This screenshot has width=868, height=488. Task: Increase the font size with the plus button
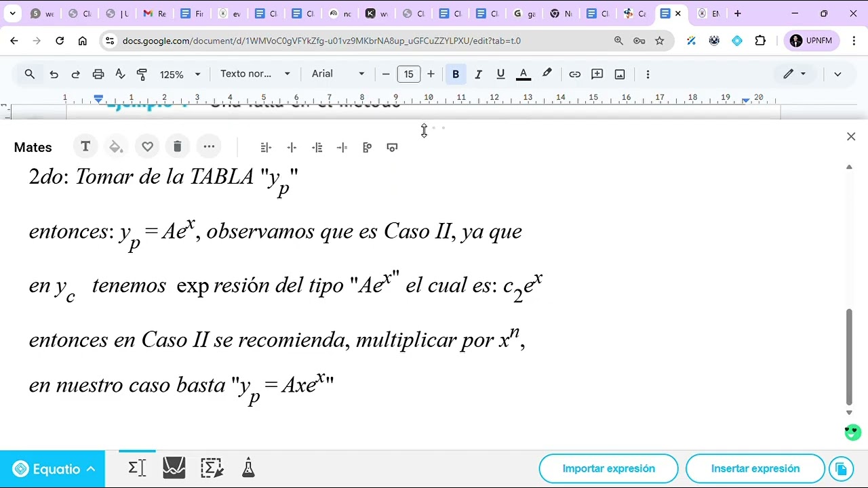pyautogui.click(x=431, y=74)
